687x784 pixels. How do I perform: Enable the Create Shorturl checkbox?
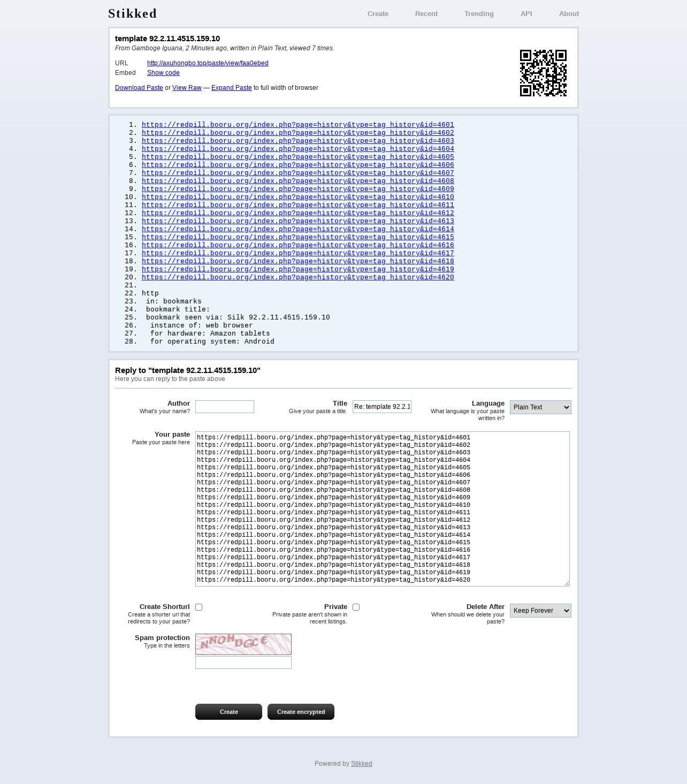(199, 607)
